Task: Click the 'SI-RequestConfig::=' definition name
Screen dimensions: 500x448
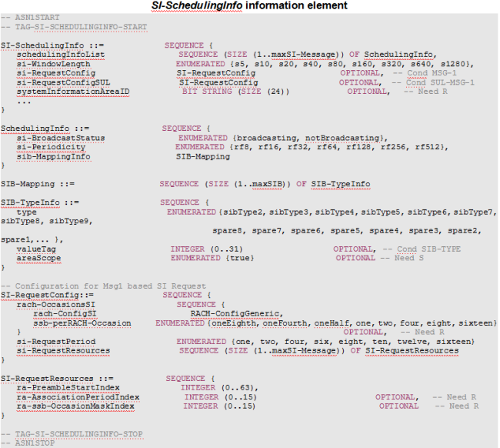Action: (47, 295)
